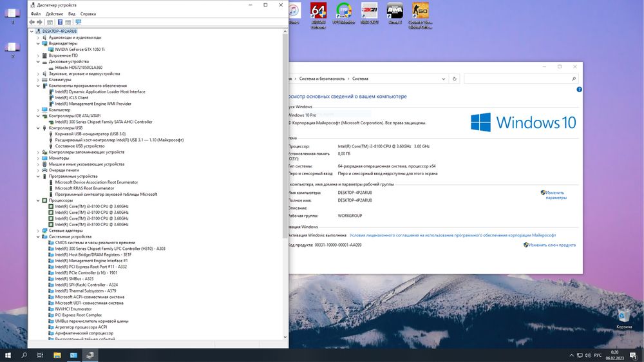
Task: Select the Arma 3 desktop shortcut
Action: [x=395, y=13]
